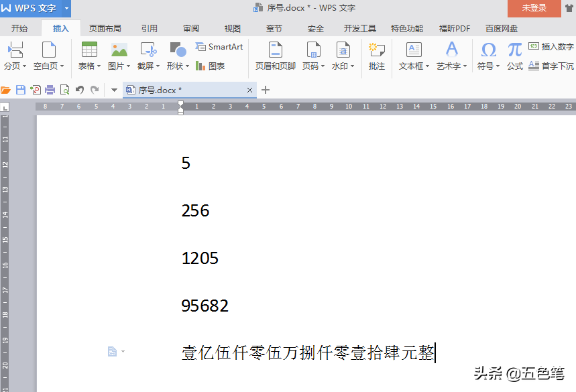Expand the 表格 dropdown arrow
The image size is (576, 392).
pos(99,66)
